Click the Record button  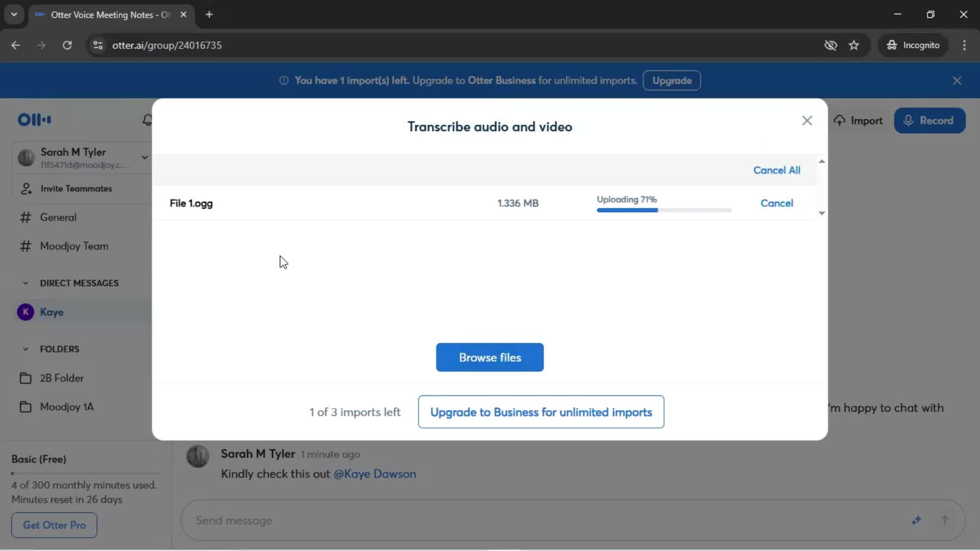click(929, 120)
